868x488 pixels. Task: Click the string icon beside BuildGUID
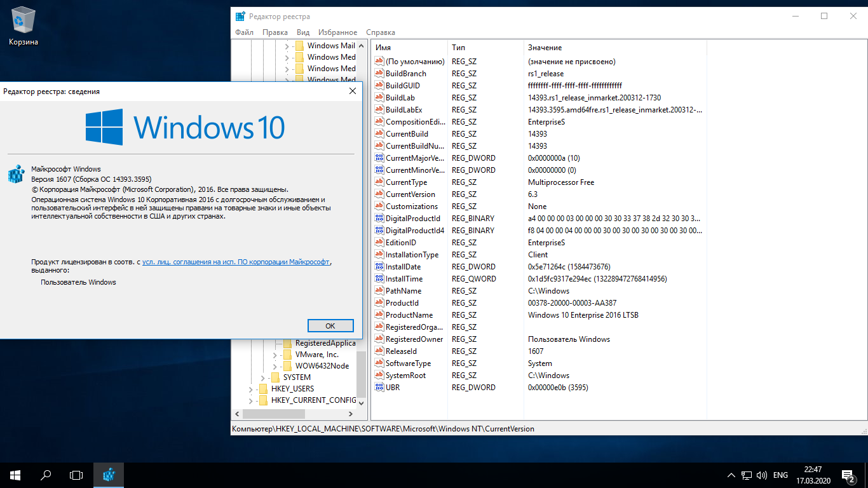point(379,86)
